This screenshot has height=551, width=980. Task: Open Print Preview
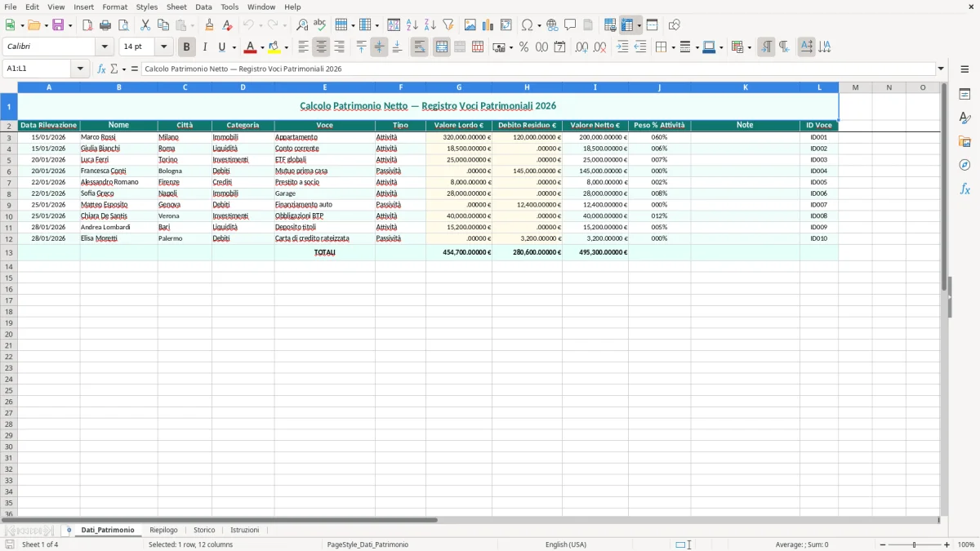tap(123, 25)
